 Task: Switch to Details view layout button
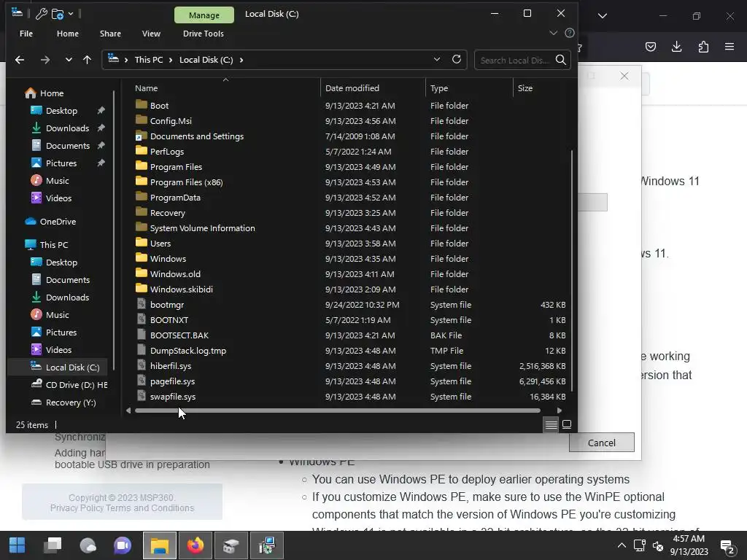[551, 425]
